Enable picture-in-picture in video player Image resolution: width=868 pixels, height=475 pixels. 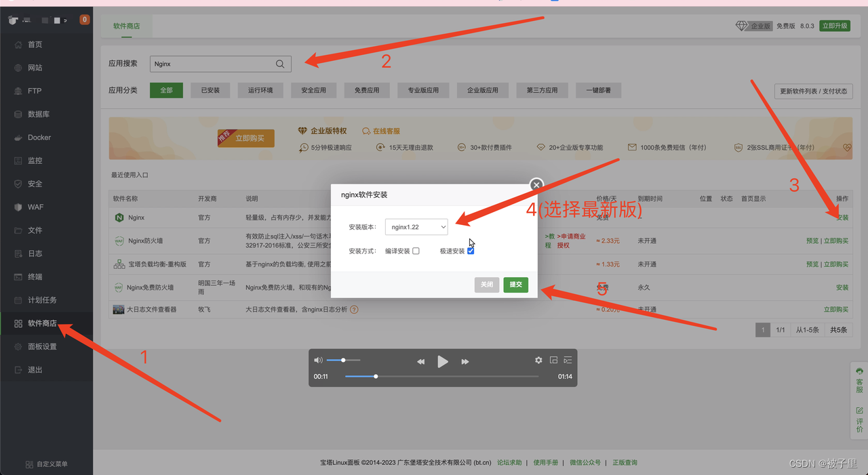553,360
